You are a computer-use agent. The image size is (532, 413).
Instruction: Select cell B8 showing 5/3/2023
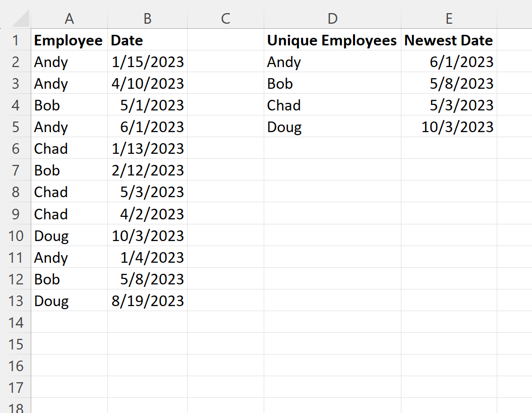147,192
